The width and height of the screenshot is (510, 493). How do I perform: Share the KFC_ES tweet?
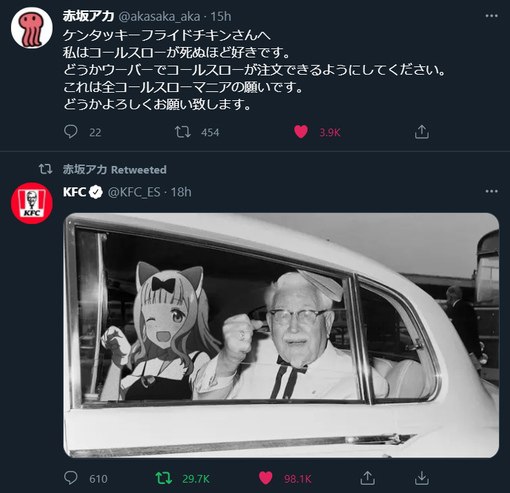(x=367, y=478)
